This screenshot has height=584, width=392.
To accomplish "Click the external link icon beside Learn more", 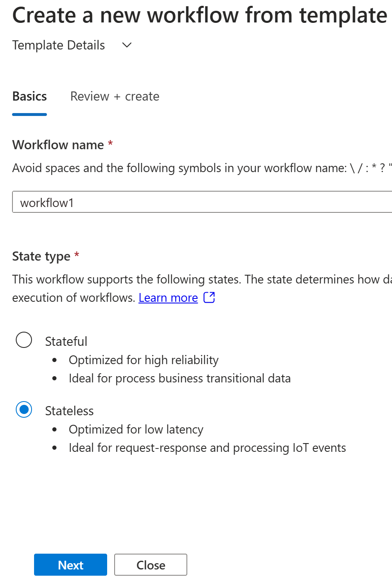I will pyautogui.click(x=209, y=297).
